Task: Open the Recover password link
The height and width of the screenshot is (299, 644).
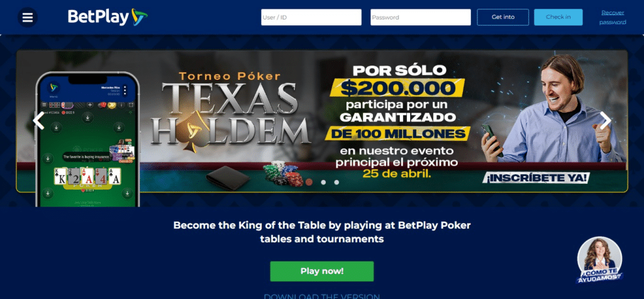Action: 613,17
